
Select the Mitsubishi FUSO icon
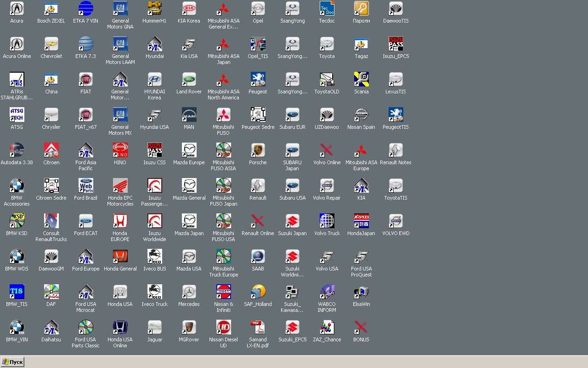click(x=223, y=115)
